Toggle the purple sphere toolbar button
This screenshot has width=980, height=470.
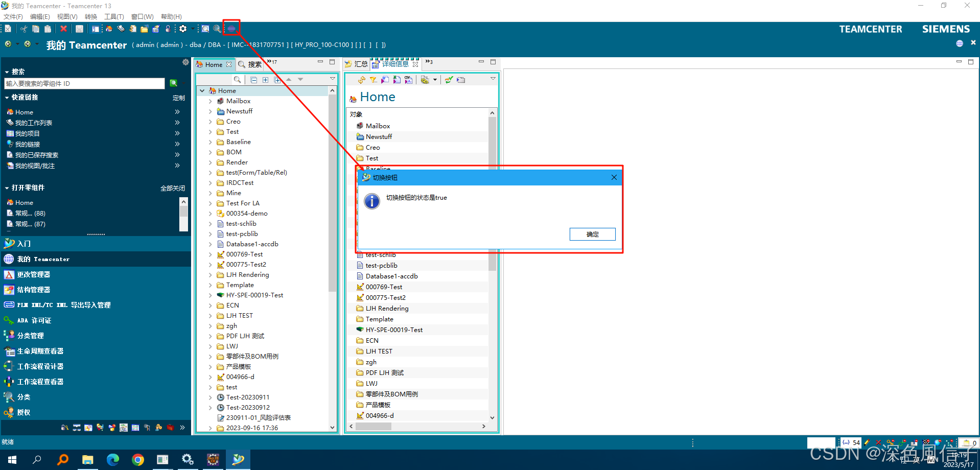[231, 29]
